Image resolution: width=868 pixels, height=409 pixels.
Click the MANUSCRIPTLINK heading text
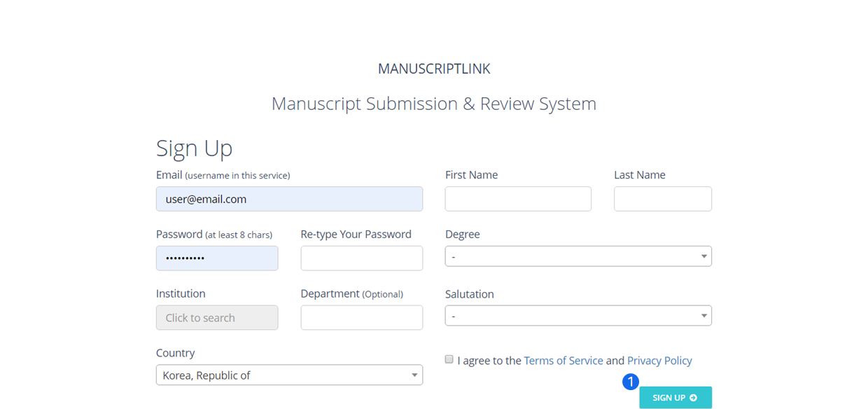(x=434, y=69)
